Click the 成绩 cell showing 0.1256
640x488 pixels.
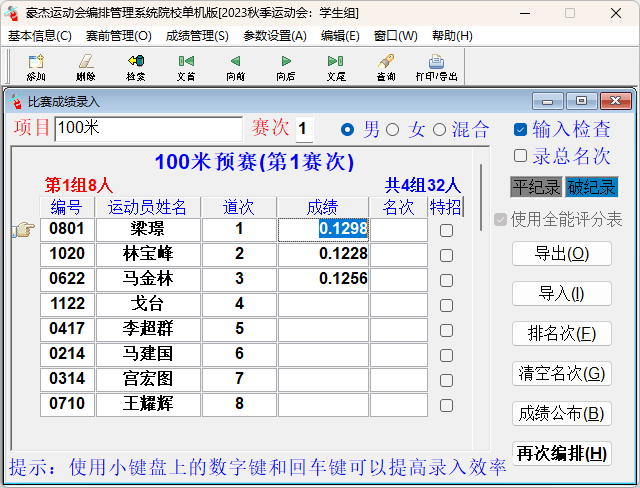[323, 279]
